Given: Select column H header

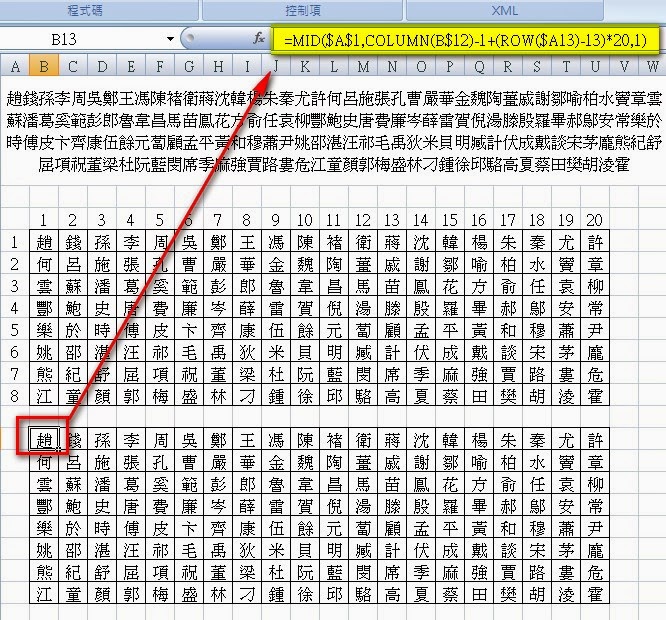Looking at the screenshot, I should pos(218,66).
